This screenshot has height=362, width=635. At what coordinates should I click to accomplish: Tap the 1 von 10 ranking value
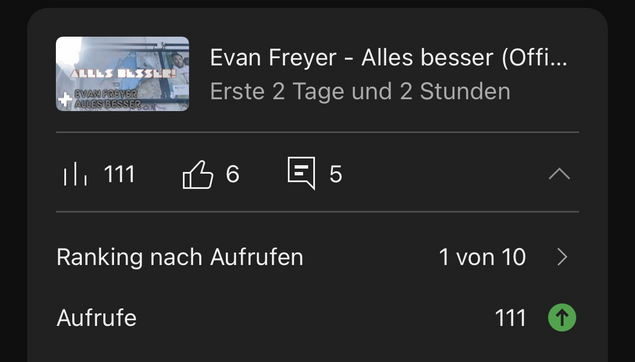tap(482, 257)
